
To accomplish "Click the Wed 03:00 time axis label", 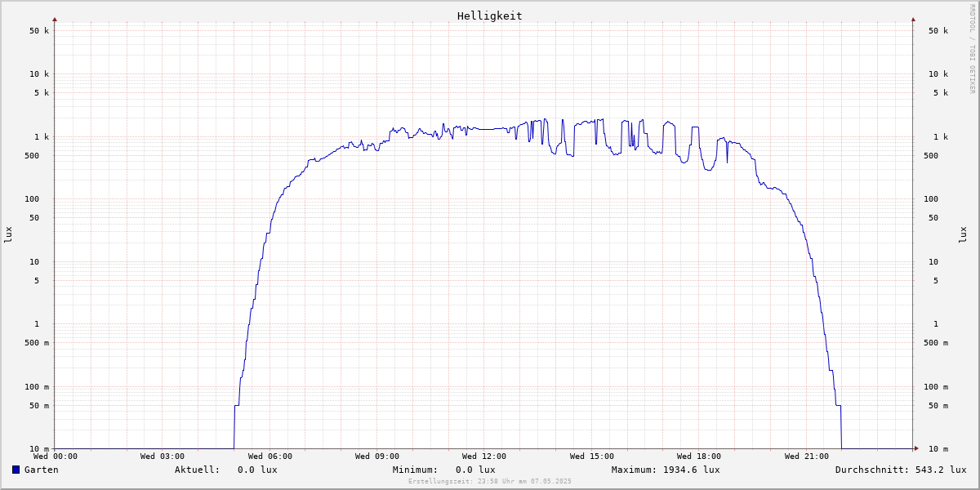I will [163, 457].
